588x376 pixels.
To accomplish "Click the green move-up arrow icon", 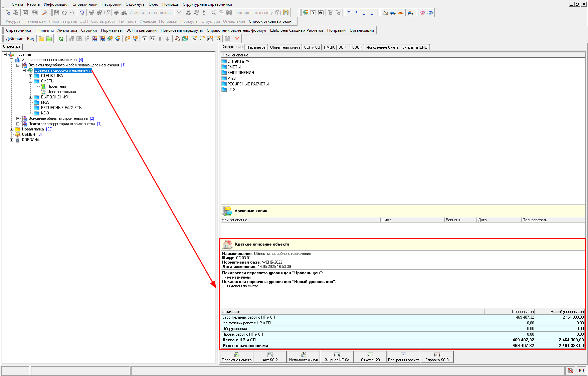I will 160,39.
